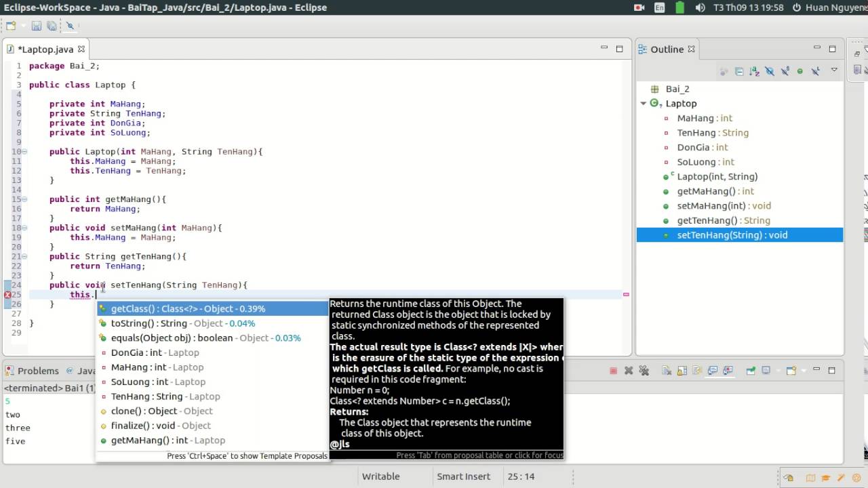This screenshot has width=868, height=488.
Task: Click the Save All toolbar icon
Action: coord(52,26)
